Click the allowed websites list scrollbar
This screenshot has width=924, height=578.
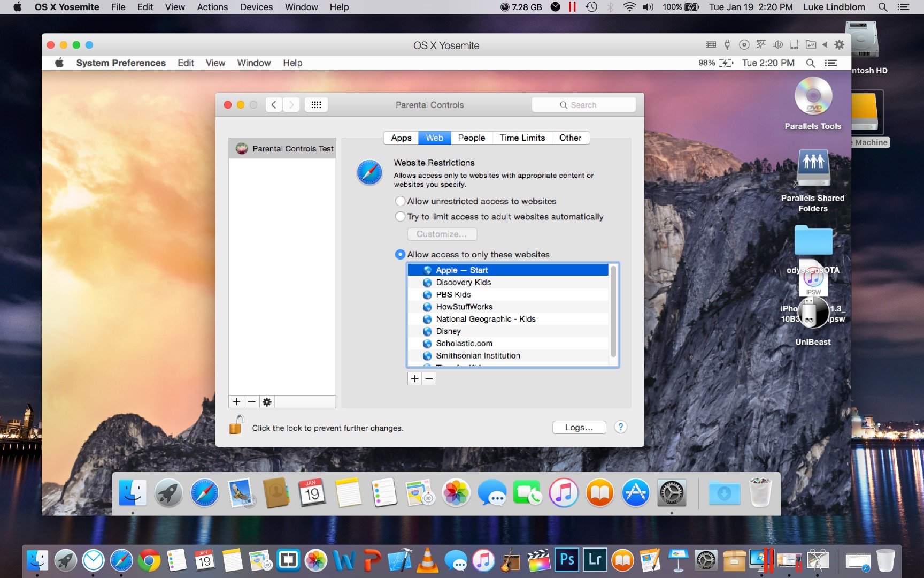coord(613,311)
